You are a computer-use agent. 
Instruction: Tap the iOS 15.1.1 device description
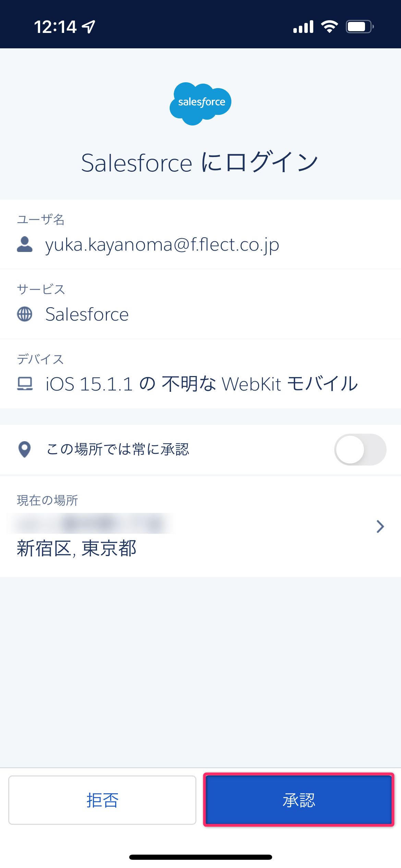coord(202,384)
